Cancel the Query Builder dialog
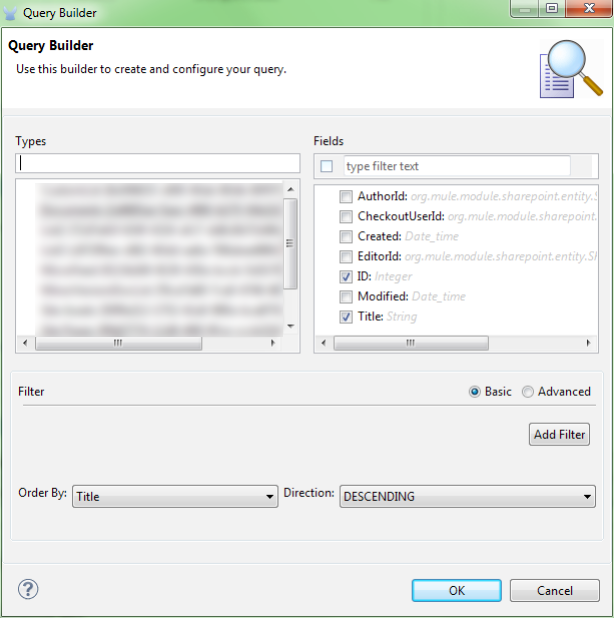The width and height of the screenshot is (614, 618). coord(554,590)
